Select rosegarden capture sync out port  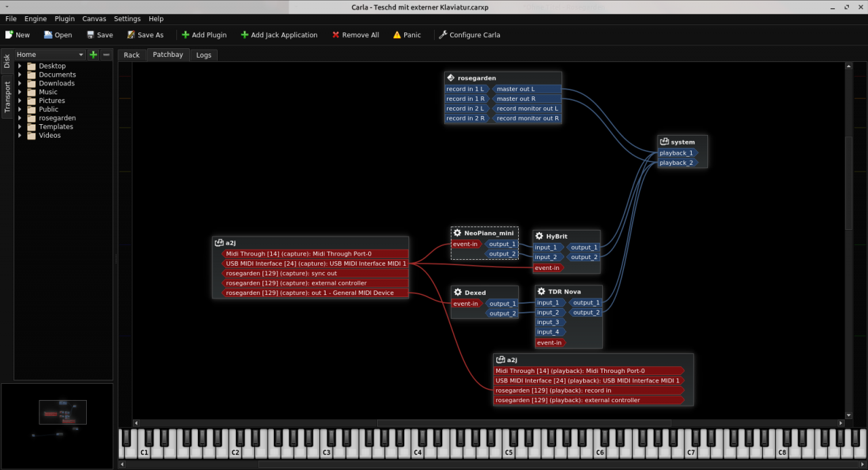tap(315, 273)
